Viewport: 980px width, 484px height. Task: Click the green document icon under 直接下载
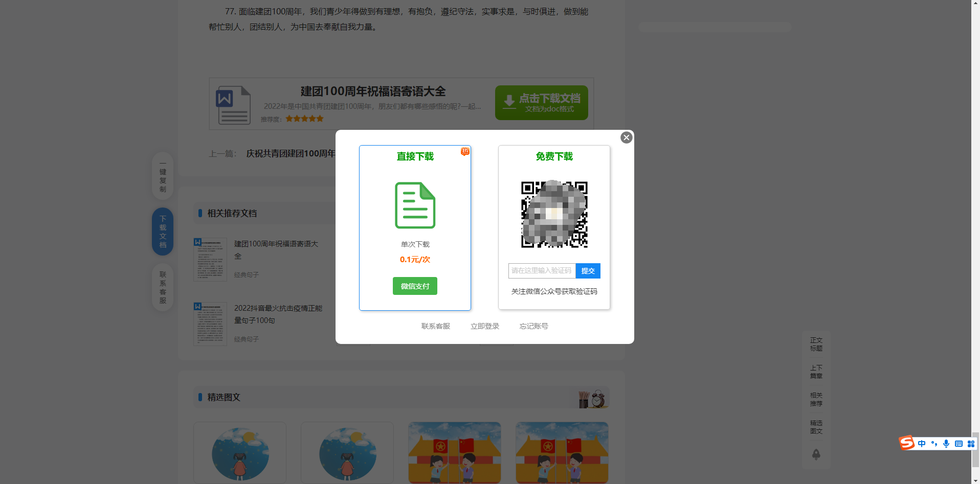pyautogui.click(x=415, y=205)
